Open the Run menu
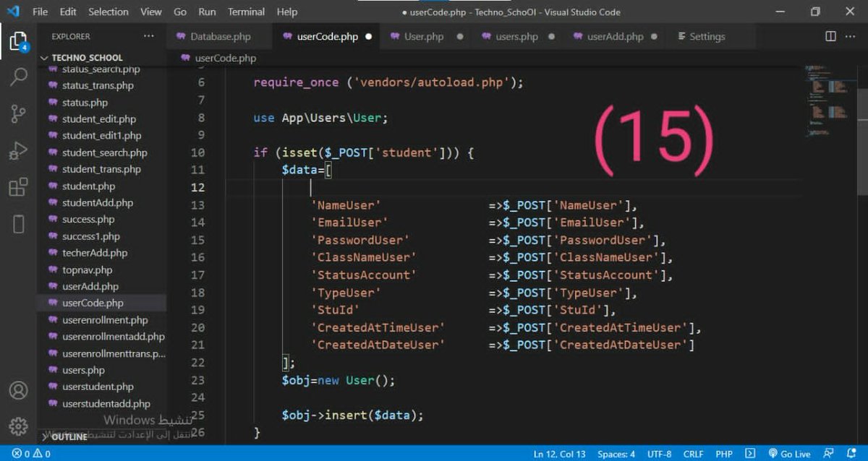Image resolution: width=868 pixels, height=461 pixels. [x=207, y=12]
